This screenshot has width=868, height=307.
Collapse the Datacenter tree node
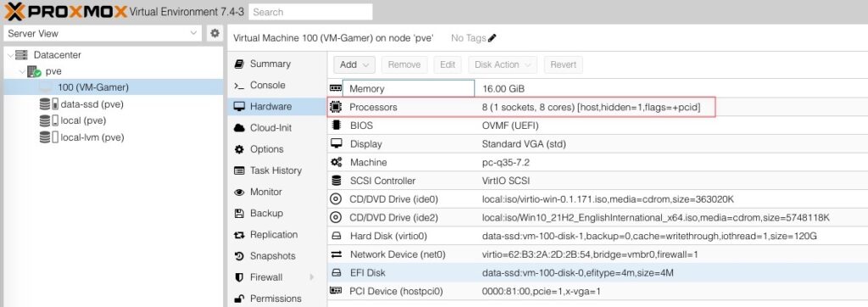[x=10, y=55]
